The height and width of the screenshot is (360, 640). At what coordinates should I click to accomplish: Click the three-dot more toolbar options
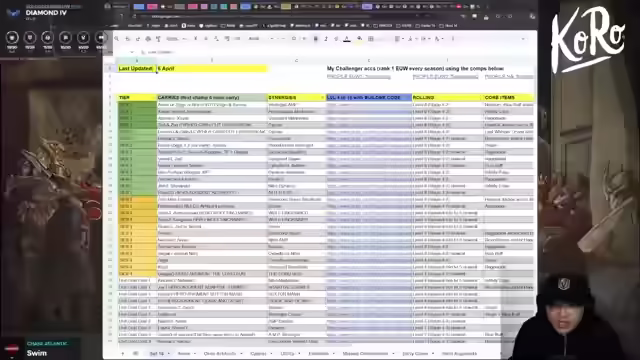coord(453,39)
